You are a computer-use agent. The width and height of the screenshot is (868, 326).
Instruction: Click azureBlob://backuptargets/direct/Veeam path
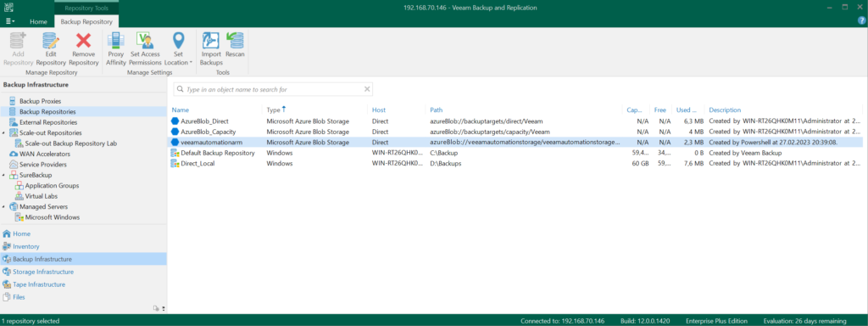[x=487, y=121]
